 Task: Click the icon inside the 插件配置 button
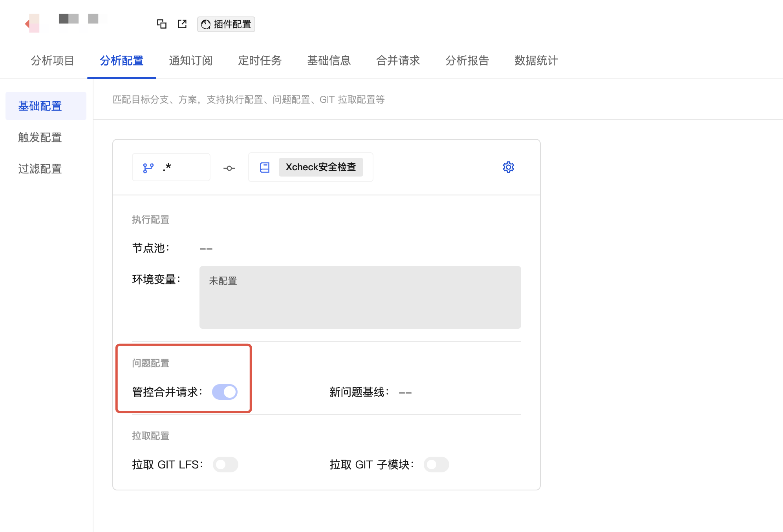pyautogui.click(x=206, y=25)
